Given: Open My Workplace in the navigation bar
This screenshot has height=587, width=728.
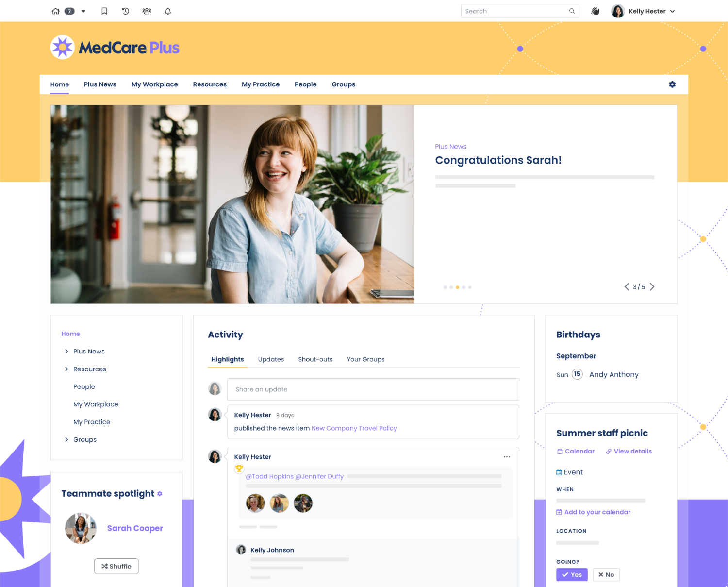Looking at the screenshot, I should [x=154, y=84].
